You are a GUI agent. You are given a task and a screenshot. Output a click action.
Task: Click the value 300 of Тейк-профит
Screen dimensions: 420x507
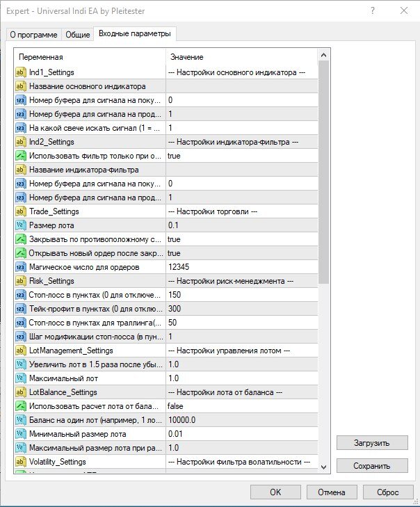point(175,309)
